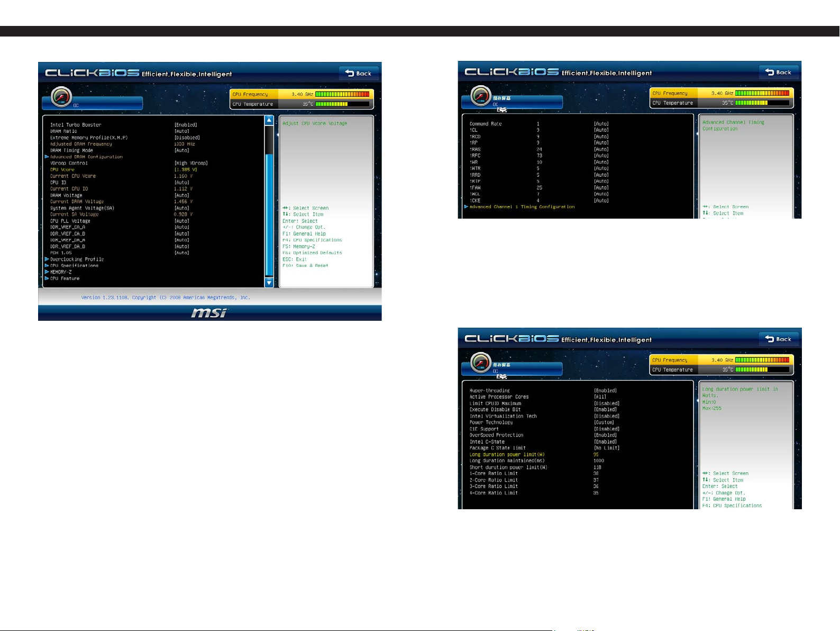Expand Advanced DRAM Configuration submenu
The width and height of the screenshot is (840, 631).
(86, 157)
